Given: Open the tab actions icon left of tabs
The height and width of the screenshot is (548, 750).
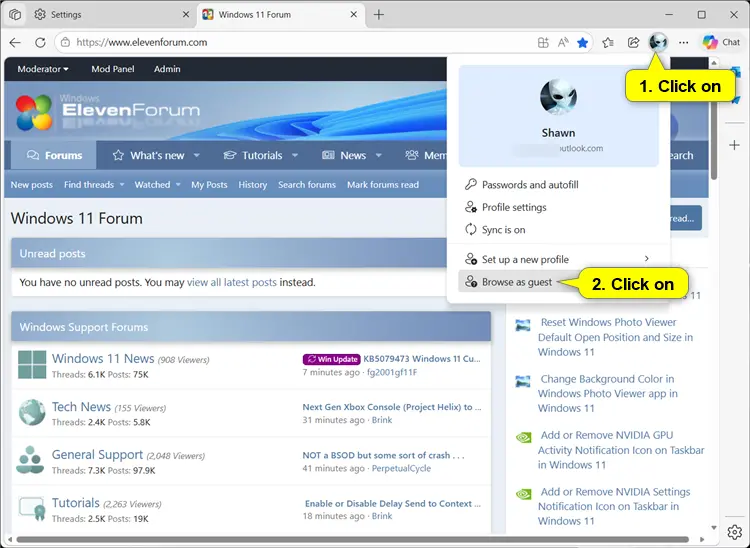Looking at the screenshot, I should (x=15, y=15).
